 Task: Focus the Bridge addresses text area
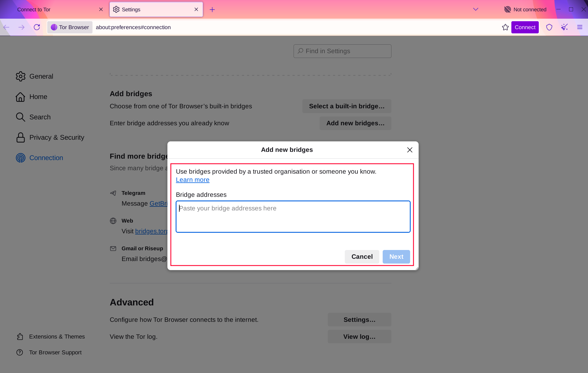point(293,217)
